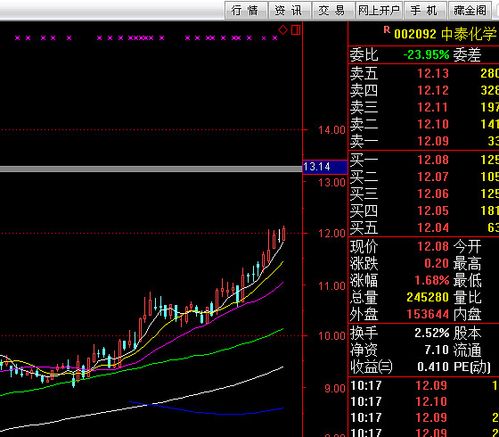Select the 买一 12.08 order row
499x437 pixels.
(x=424, y=160)
